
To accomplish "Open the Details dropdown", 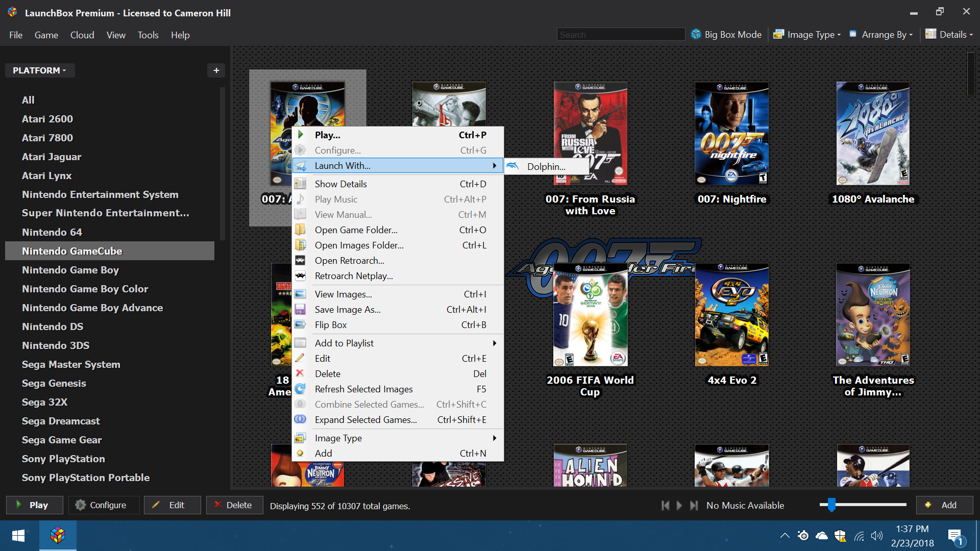I will click(x=949, y=34).
